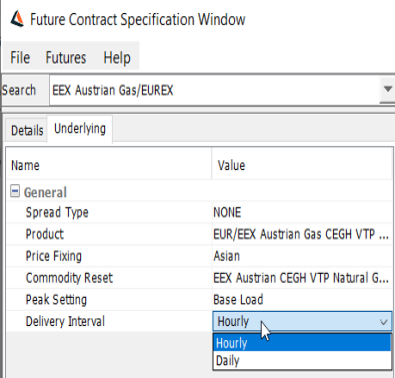The image size is (395, 378).
Task: Click the Product value EUR/EEX Austrian Gas
Action: [x=302, y=234]
